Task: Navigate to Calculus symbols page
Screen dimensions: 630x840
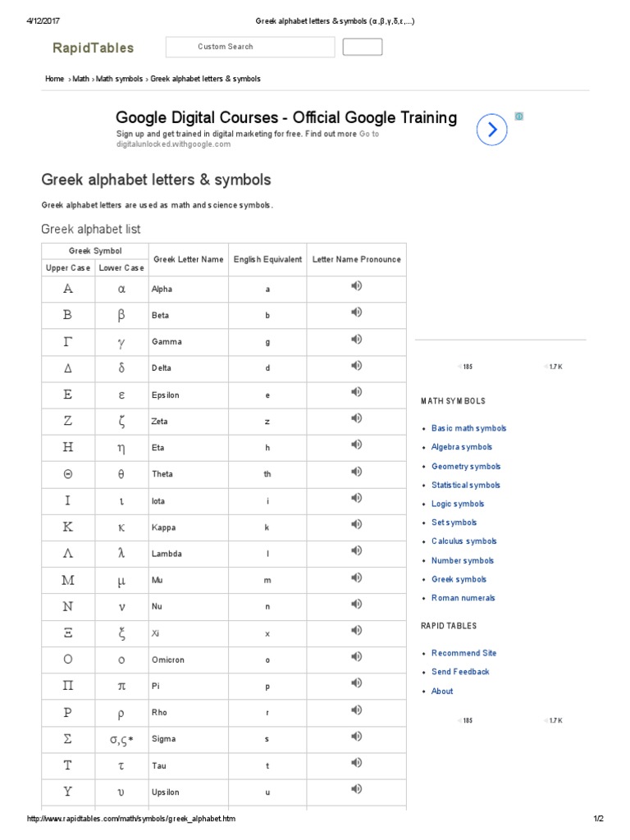Action: coord(463,541)
